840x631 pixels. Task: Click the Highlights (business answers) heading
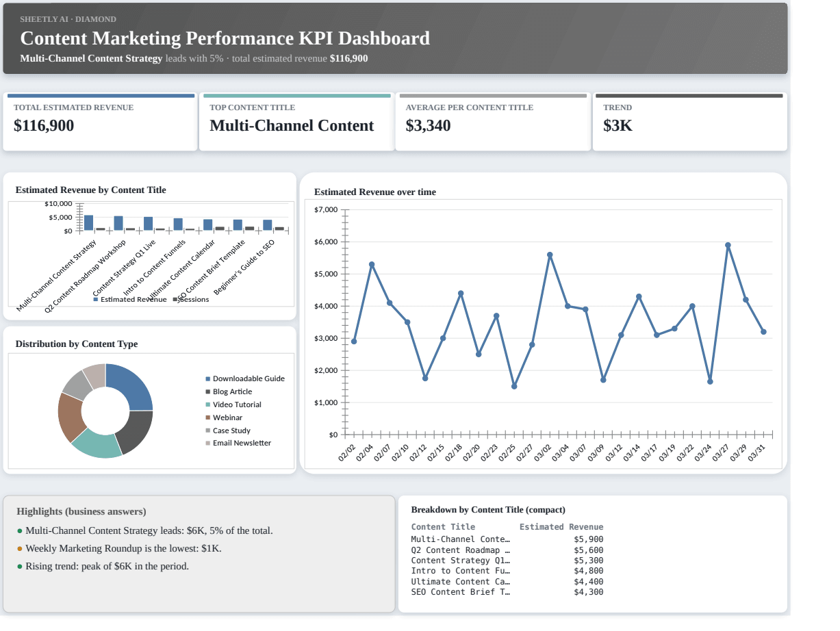81,512
